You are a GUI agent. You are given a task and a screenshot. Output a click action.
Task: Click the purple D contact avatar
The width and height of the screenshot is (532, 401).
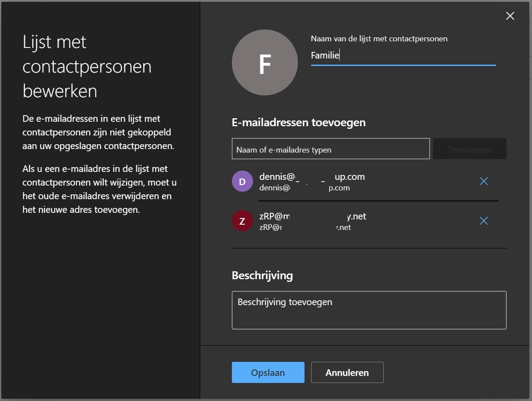242,181
